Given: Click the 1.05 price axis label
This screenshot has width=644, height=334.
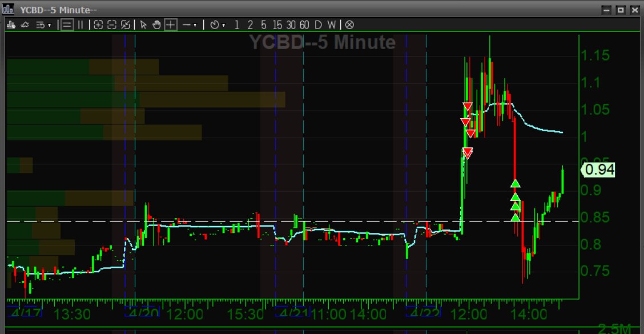Looking at the screenshot, I should (595, 110).
